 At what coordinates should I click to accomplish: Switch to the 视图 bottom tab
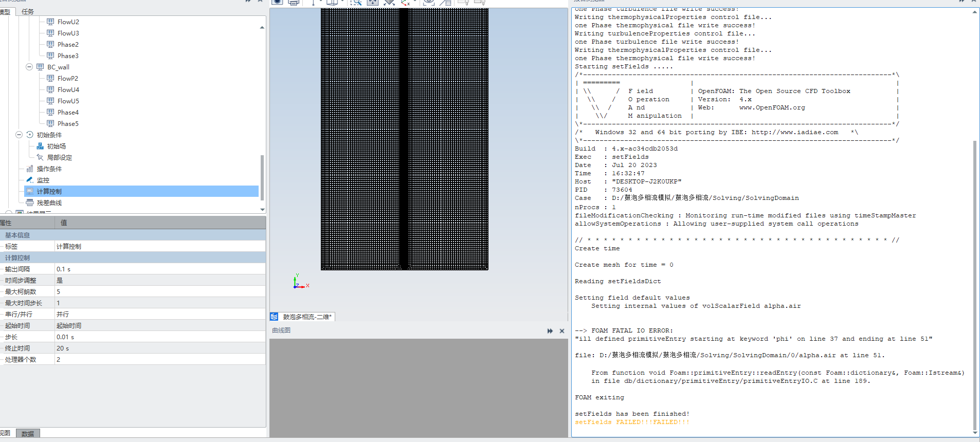pyautogui.click(x=5, y=433)
